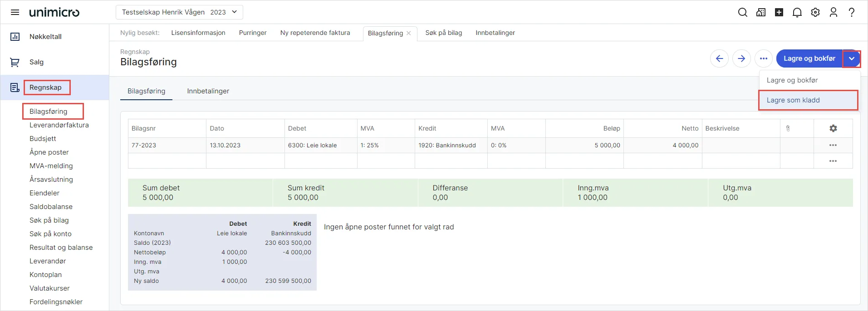Click the Beløp cell 5 000,00
Screen dimensions: 868x311
pos(584,145)
